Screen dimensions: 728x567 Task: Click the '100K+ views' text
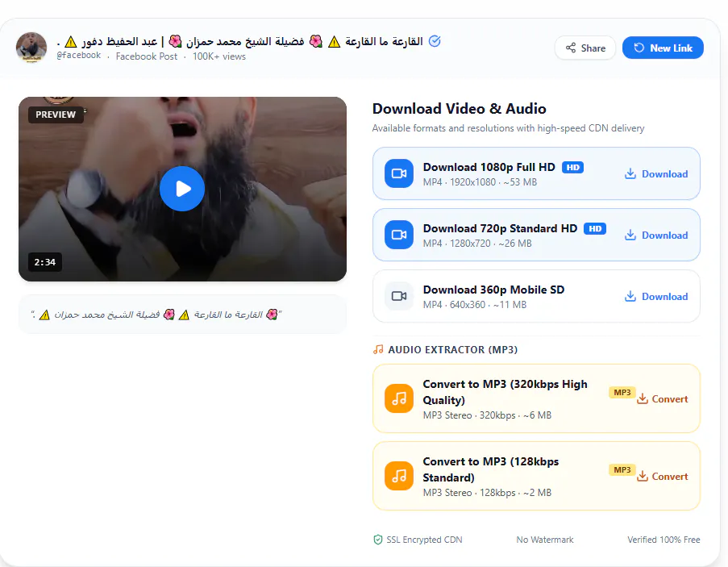click(x=219, y=56)
